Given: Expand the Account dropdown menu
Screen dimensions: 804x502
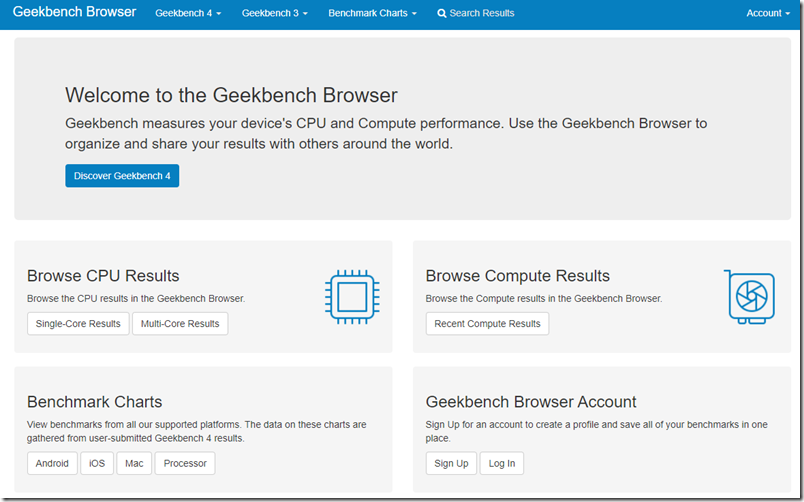Looking at the screenshot, I should 768,13.
